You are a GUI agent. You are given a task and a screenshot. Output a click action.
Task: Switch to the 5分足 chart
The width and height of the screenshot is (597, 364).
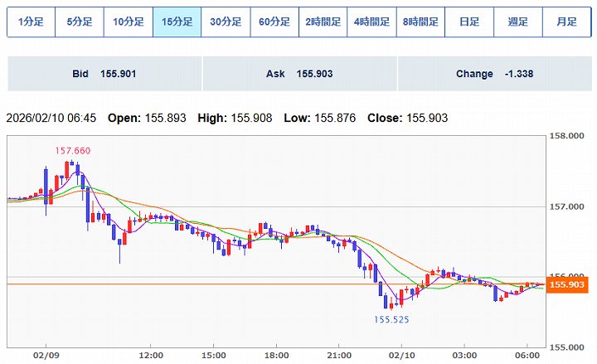pos(80,22)
